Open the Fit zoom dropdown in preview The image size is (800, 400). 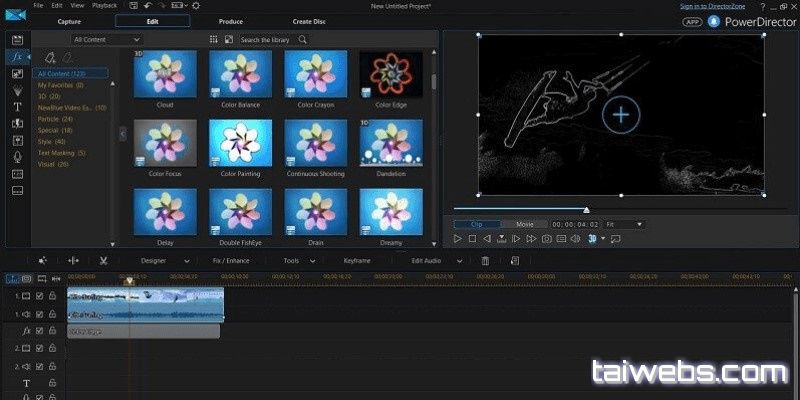[624, 224]
